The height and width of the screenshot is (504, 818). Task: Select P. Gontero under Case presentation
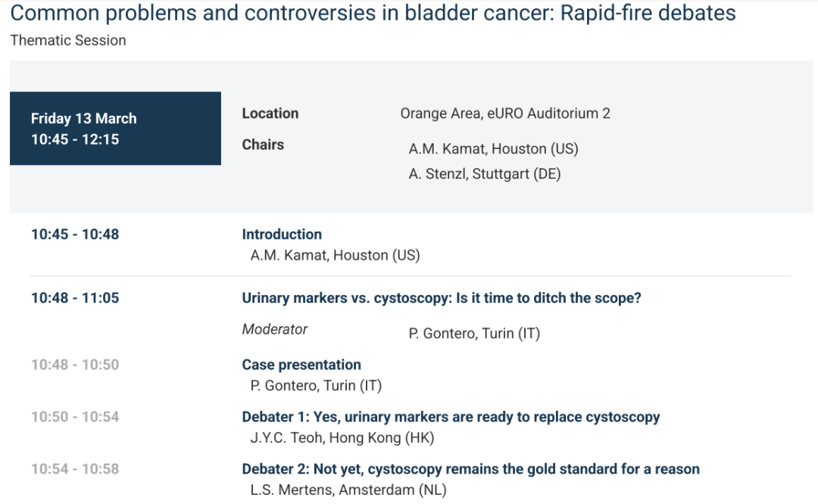coord(316,386)
